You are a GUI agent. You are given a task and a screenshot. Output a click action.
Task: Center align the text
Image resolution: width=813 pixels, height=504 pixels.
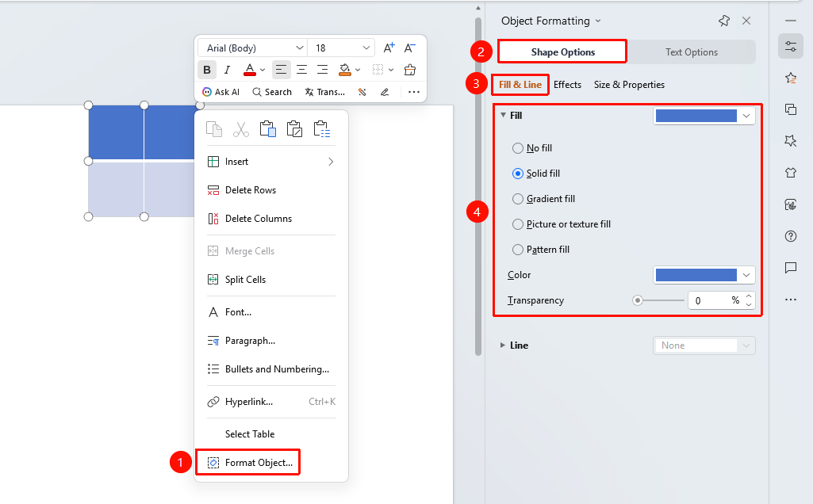[x=301, y=70]
